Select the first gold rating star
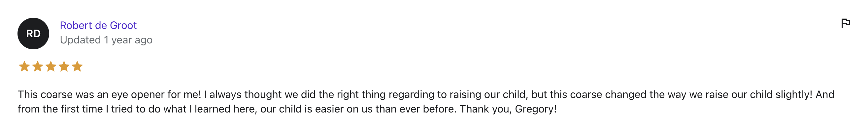 pyautogui.click(x=24, y=66)
